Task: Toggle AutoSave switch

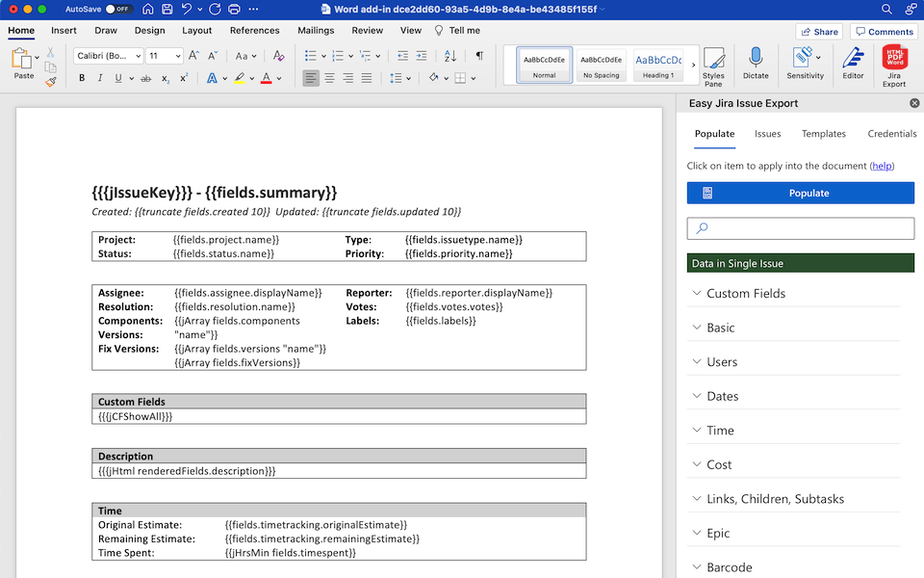Action: point(118,9)
